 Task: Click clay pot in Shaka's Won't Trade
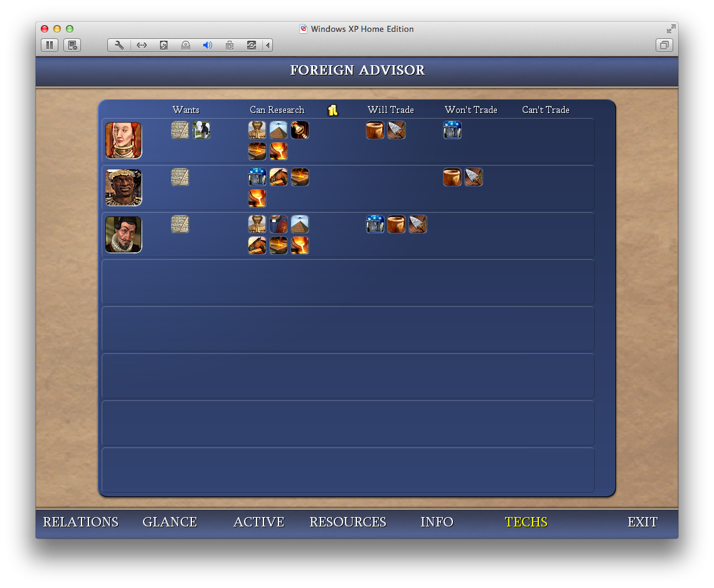[x=452, y=177]
